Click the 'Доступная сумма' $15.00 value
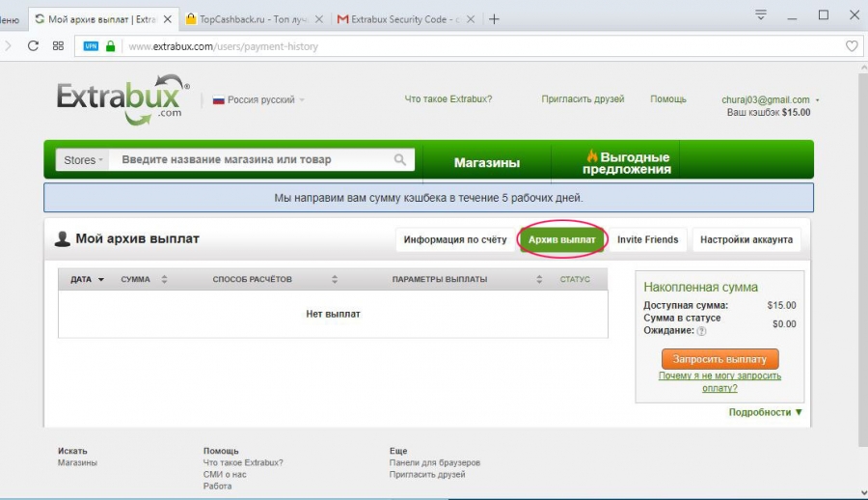This screenshot has width=868, height=500. click(x=781, y=305)
